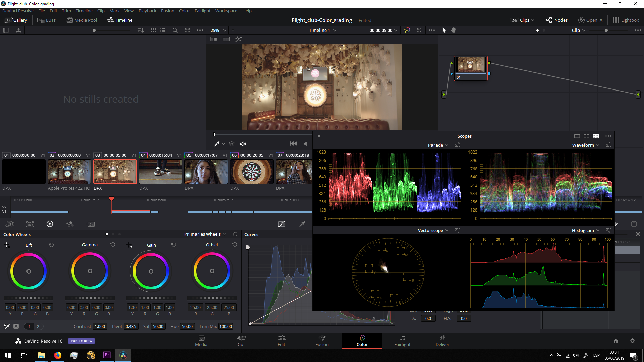
Task: Switch to the Fairlight page tab
Action: click(402, 341)
